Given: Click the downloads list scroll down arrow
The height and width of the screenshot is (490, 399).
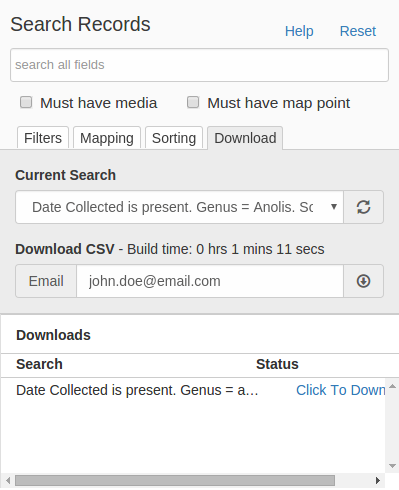Looking at the screenshot, I should click(x=392, y=466).
